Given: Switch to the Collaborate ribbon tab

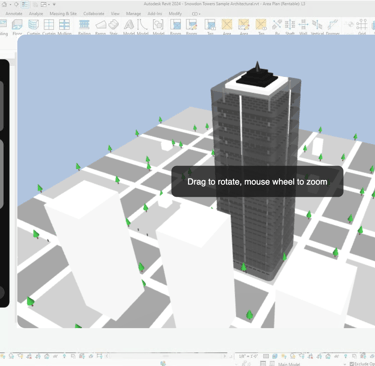Looking at the screenshot, I should (94, 14).
